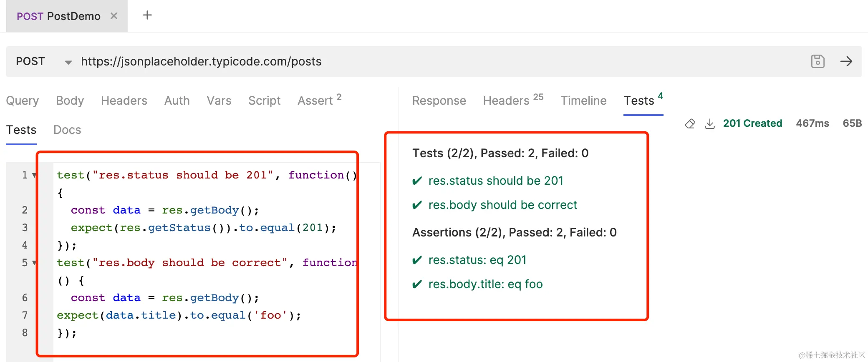Image resolution: width=868 pixels, height=362 pixels.
Task: Close the PostDemo tab
Action: click(114, 16)
